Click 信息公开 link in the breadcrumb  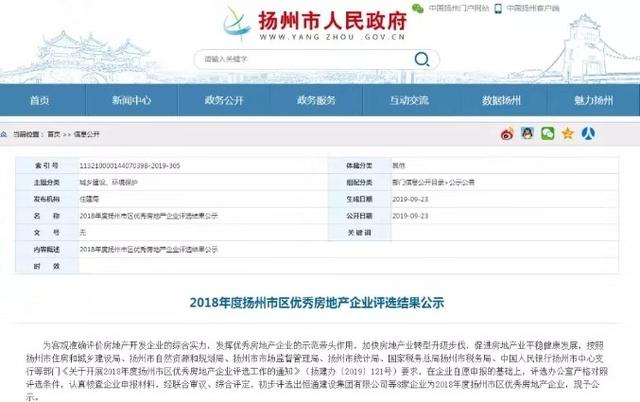click(87, 134)
